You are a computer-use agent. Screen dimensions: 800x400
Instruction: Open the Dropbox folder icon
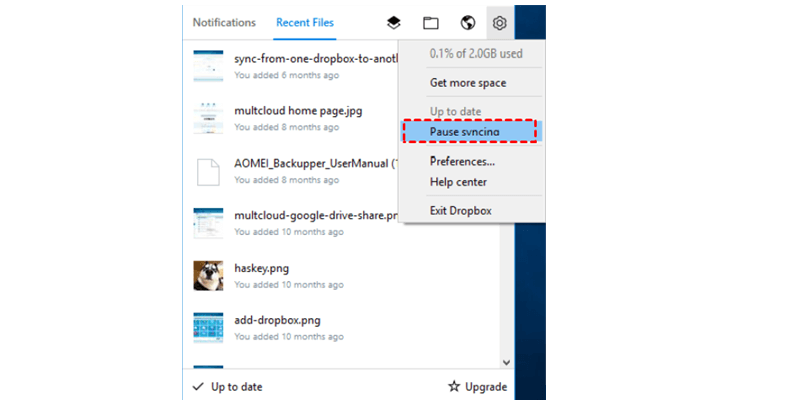pyautogui.click(x=431, y=23)
